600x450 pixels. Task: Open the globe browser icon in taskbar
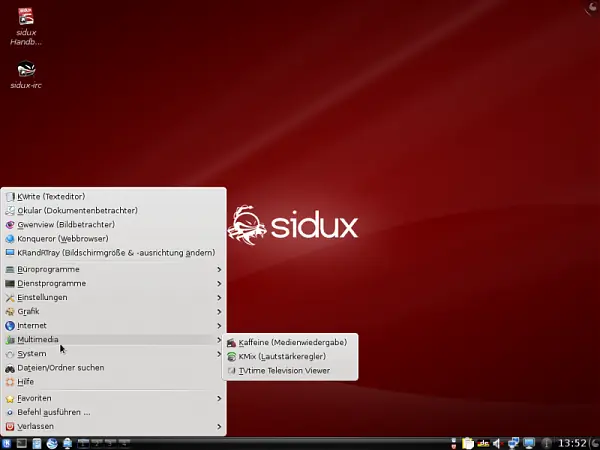pos(52,443)
